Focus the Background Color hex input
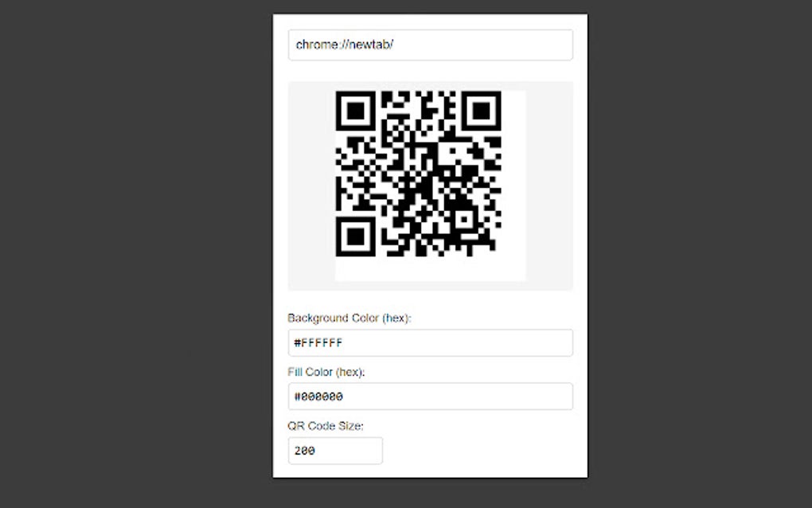This screenshot has height=508, width=812. tap(431, 343)
